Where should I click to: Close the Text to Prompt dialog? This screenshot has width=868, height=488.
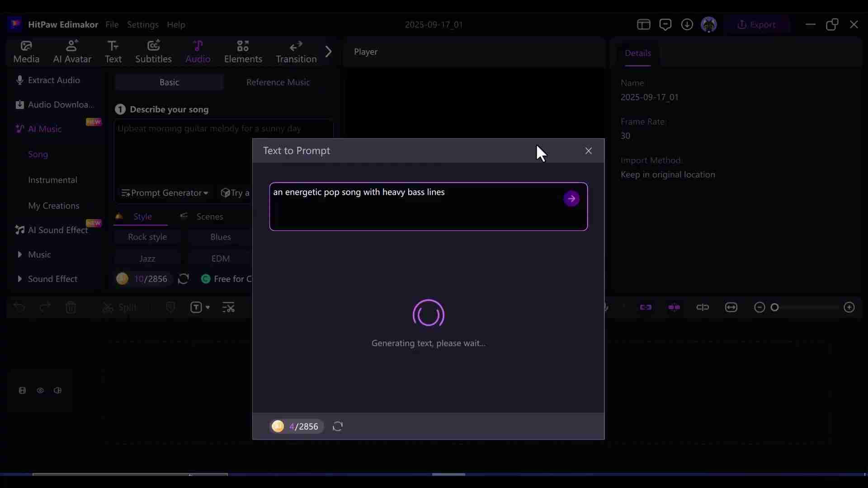[588, 151]
